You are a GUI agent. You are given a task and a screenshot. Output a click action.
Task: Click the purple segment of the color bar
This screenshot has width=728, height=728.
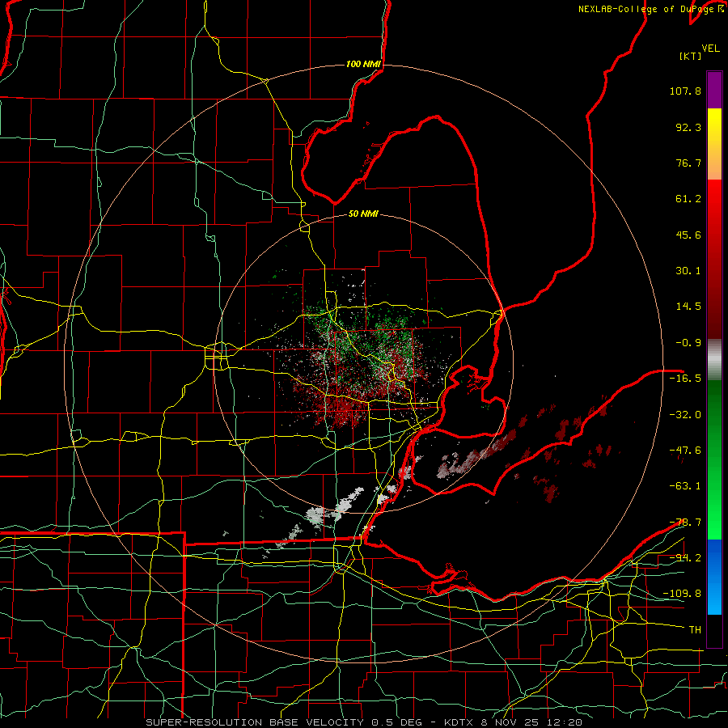714,90
